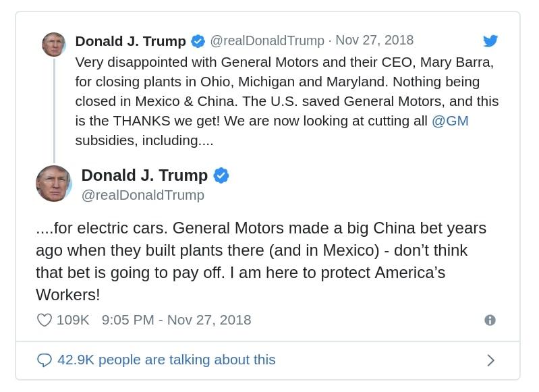The image size is (539, 392).
Task: Click @realDonaldTrump handle under main name
Action: 142,195
